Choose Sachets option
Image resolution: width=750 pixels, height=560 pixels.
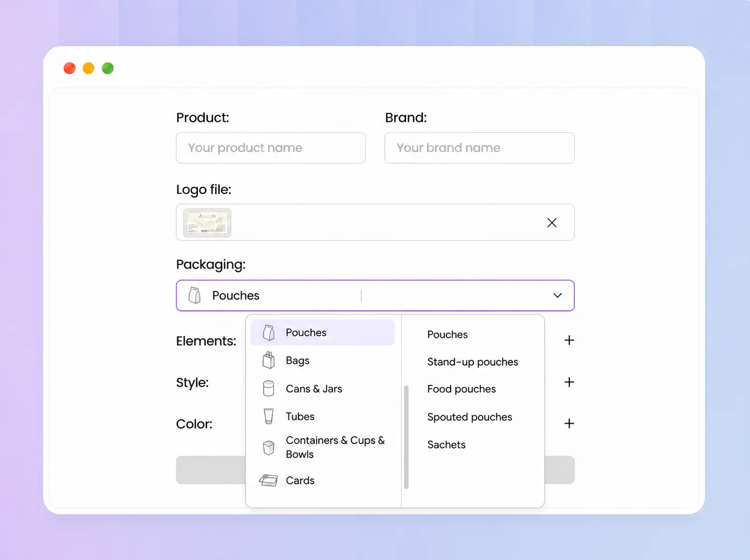pos(446,445)
